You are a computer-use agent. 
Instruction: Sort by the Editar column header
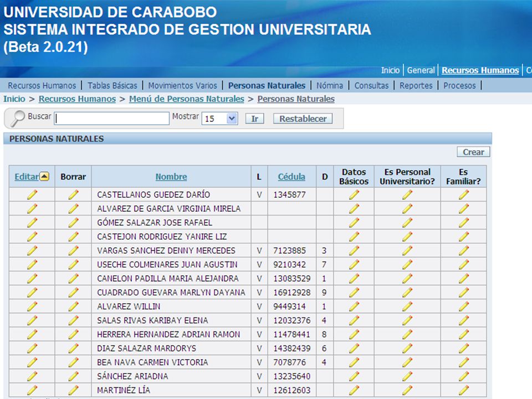pyautogui.click(x=27, y=177)
